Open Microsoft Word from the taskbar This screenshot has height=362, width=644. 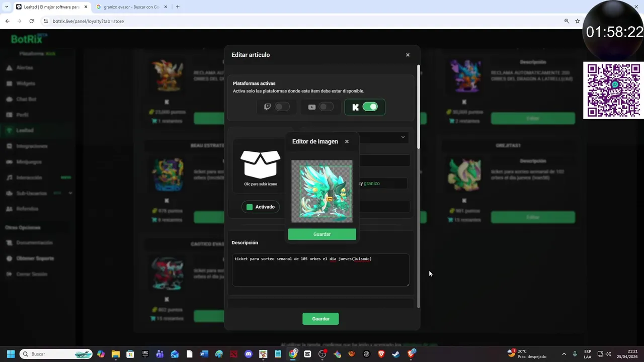[x=204, y=354]
